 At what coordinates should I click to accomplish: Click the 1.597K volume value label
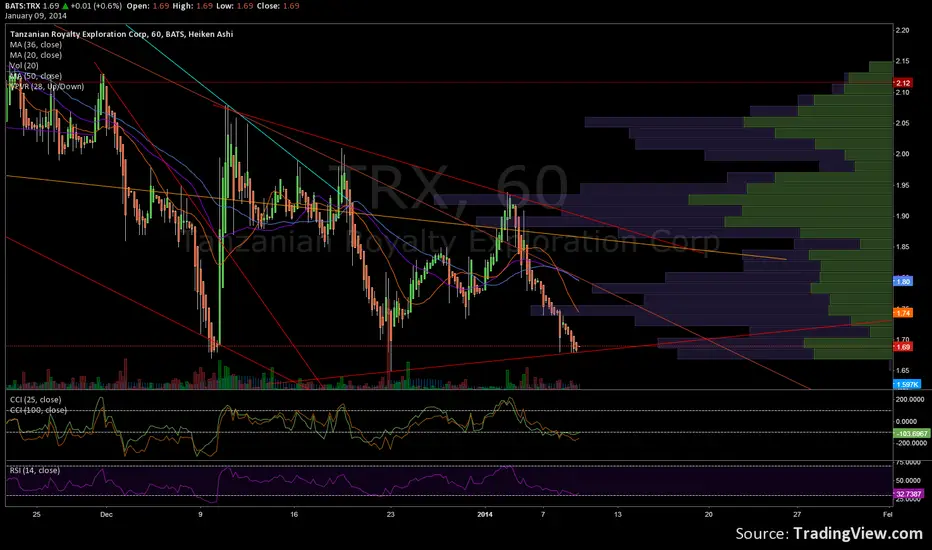tap(907, 385)
